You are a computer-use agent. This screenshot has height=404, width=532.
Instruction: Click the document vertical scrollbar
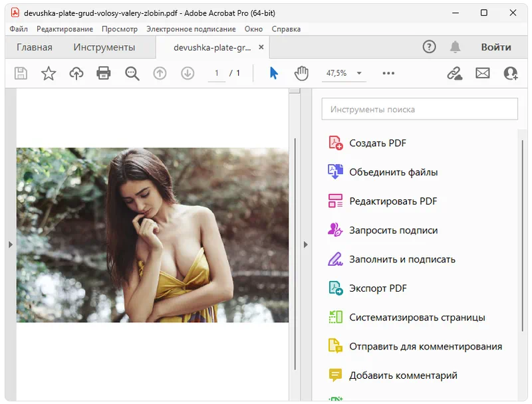click(x=295, y=254)
